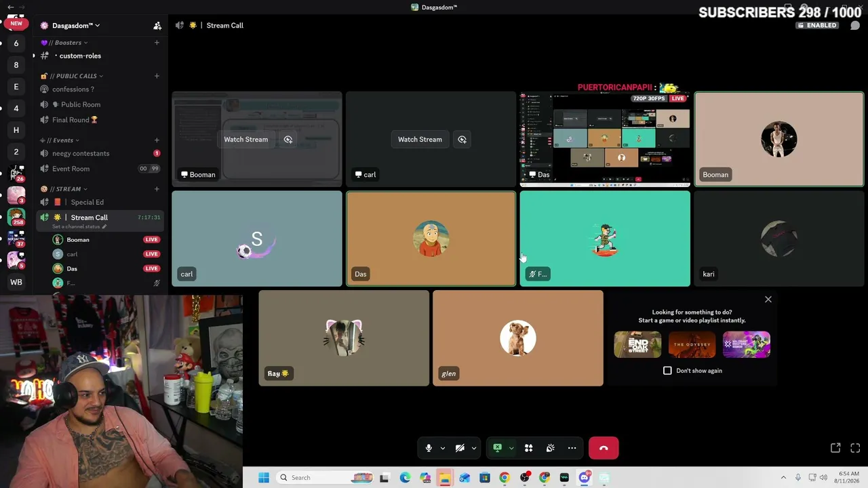The height and width of the screenshot is (488, 868).
Task: Create channel in PUBLIC CALLS category
Action: point(157,76)
